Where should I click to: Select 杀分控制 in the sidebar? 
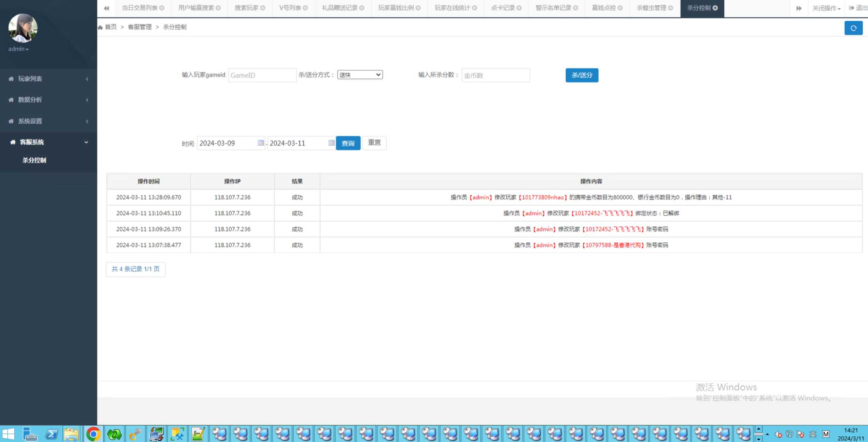(x=34, y=160)
